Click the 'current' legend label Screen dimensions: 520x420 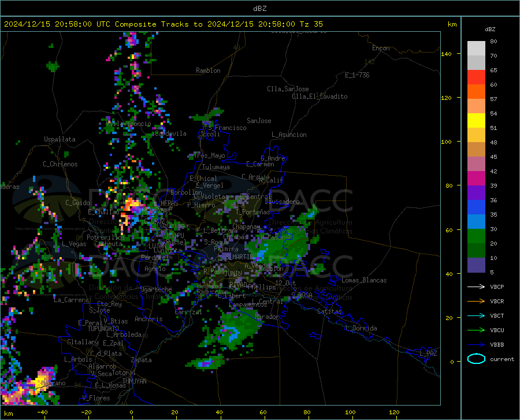coord(502,359)
